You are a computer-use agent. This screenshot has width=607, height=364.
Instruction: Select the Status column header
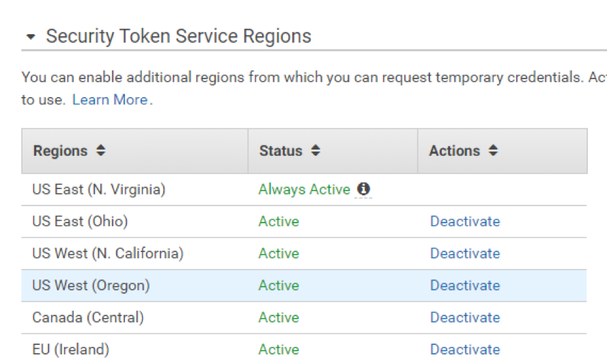(333, 151)
